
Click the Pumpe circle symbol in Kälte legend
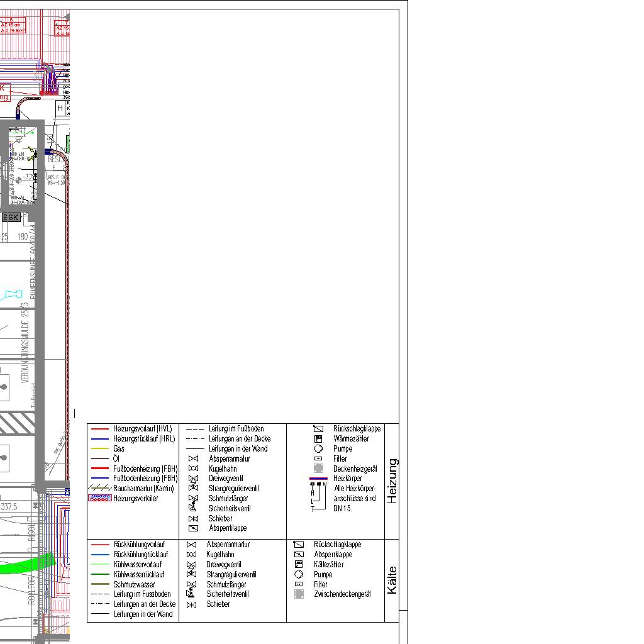(299, 574)
